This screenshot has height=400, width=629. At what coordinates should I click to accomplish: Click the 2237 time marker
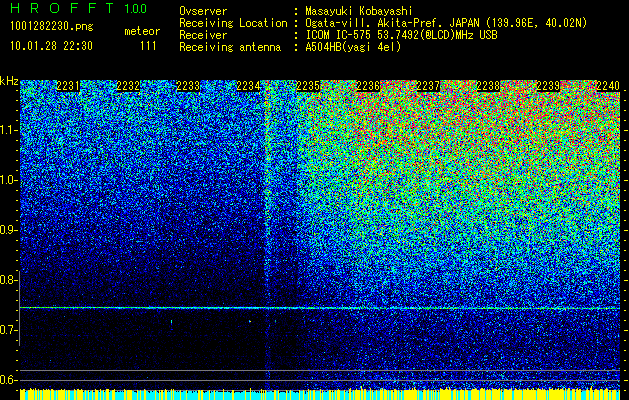[428, 86]
